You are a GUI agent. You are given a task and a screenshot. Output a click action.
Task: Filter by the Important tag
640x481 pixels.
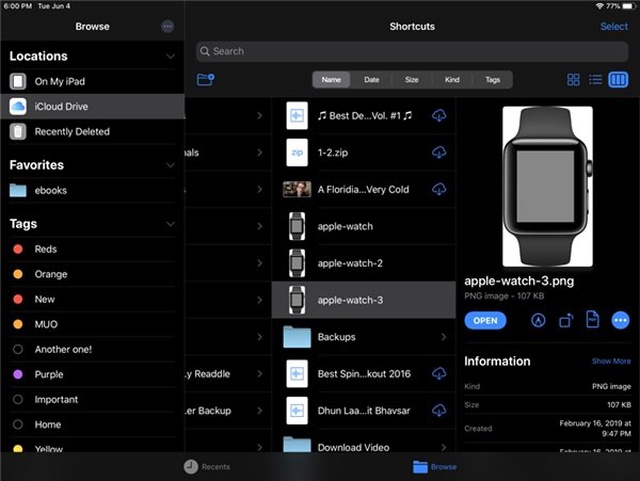(92, 399)
